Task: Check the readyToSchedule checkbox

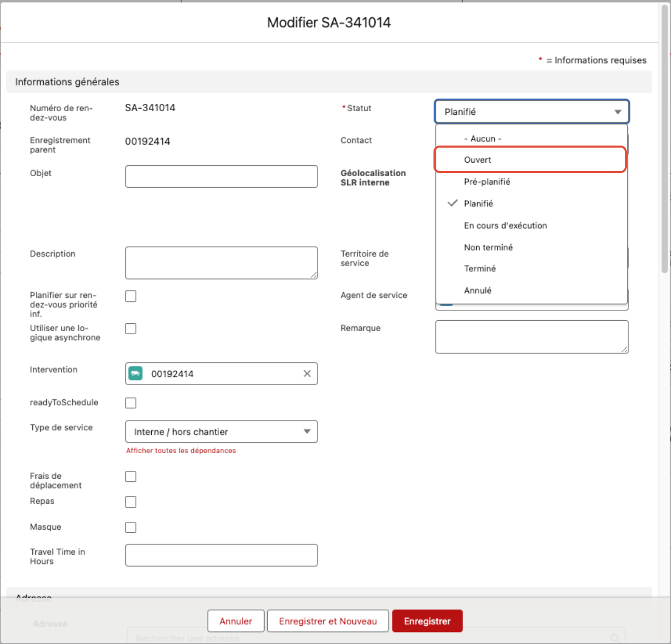Action: (131, 403)
